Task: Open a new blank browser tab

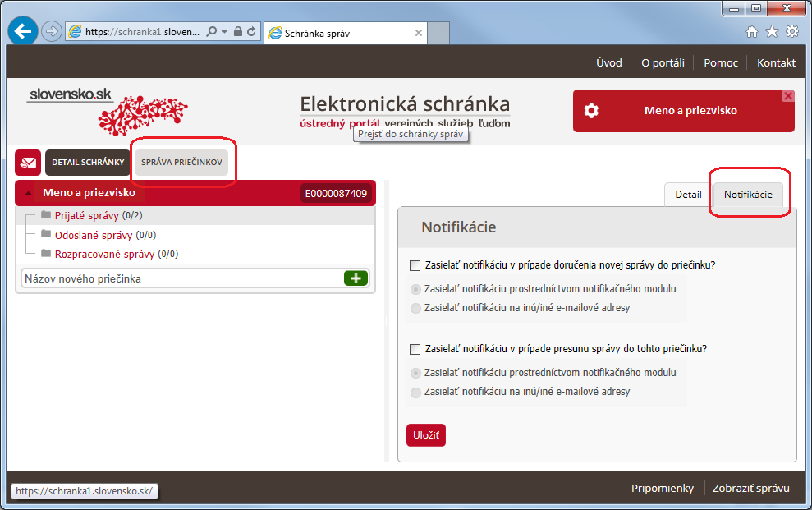Action: tap(438, 33)
